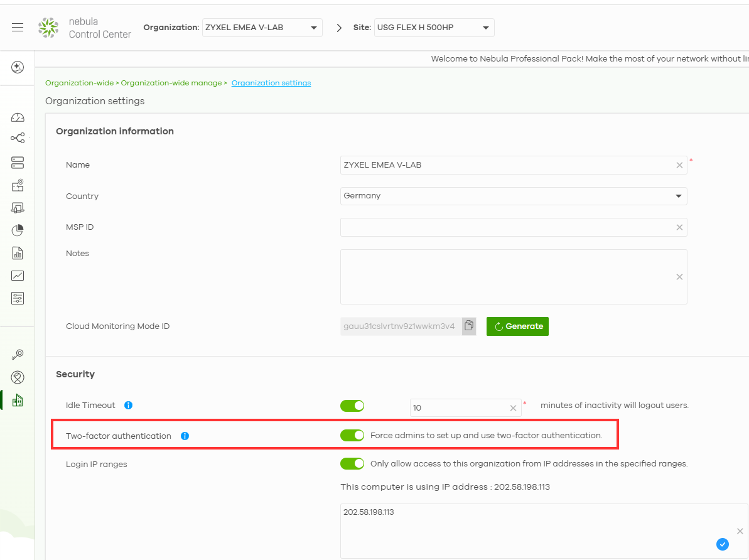Show Two-factor authentication info tooltip

pos(185,436)
